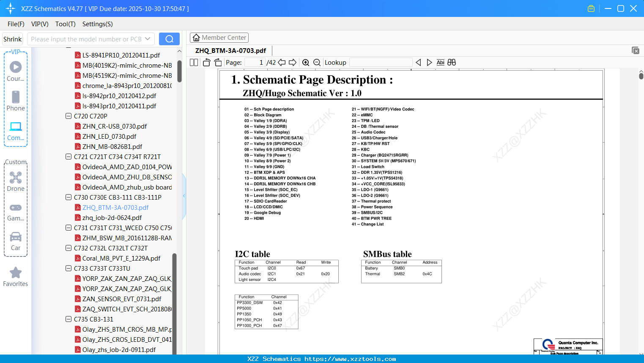The height and width of the screenshot is (363, 644).
Task: Zoom in on the schematic
Action: (x=306, y=63)
